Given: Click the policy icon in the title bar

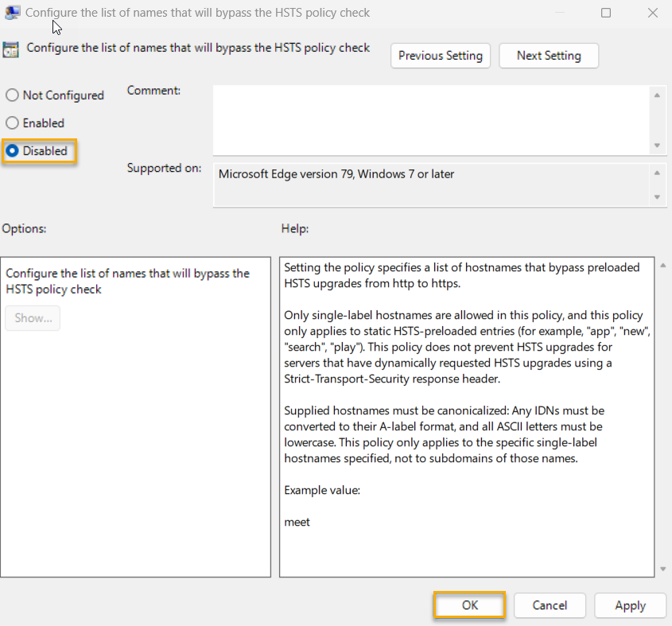Looking at the screenshot, I should point(11,12).
